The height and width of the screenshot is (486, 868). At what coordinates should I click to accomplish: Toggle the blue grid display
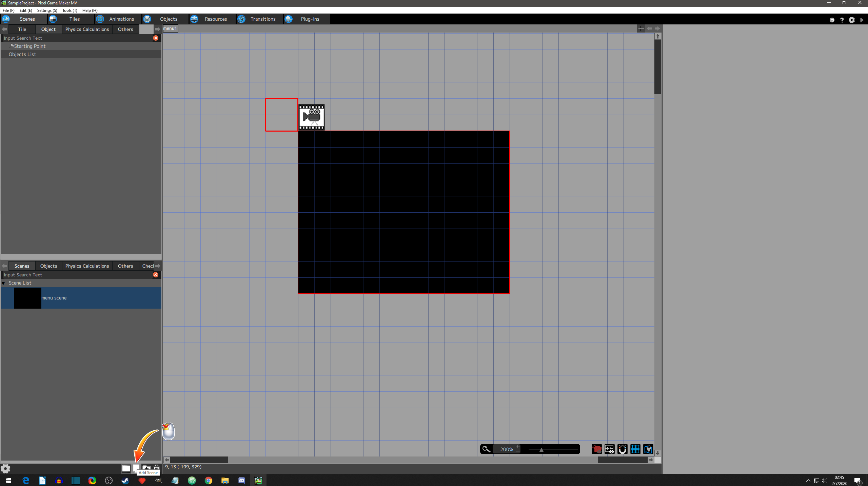[x=635, y=449]
